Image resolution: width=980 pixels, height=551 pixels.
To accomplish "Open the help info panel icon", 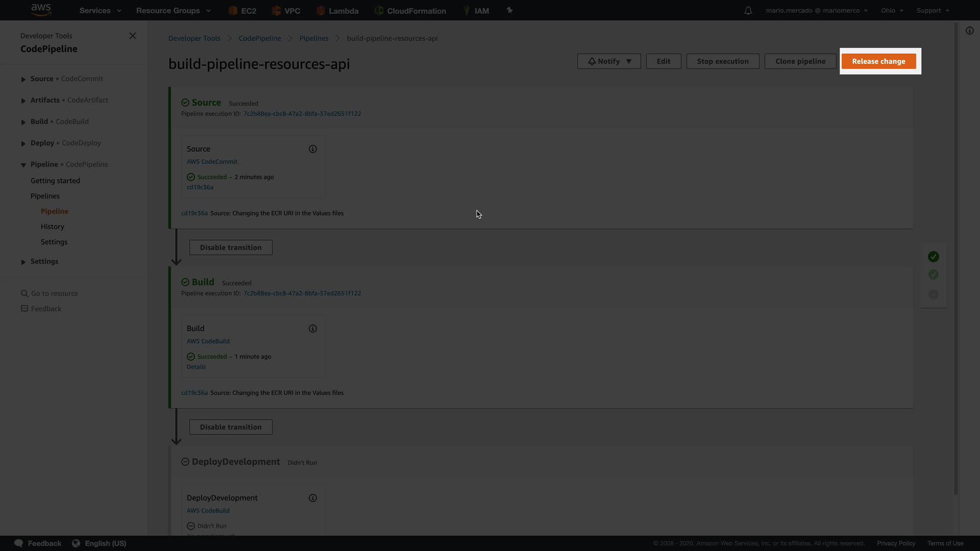I will tap(969, 31).
